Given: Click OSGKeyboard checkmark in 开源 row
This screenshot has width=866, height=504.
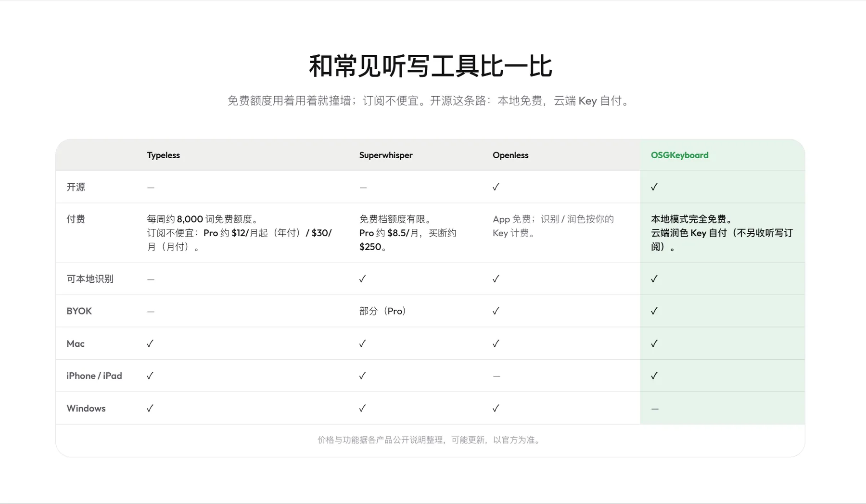Looking at the screenshot, I should coord(654,187).
